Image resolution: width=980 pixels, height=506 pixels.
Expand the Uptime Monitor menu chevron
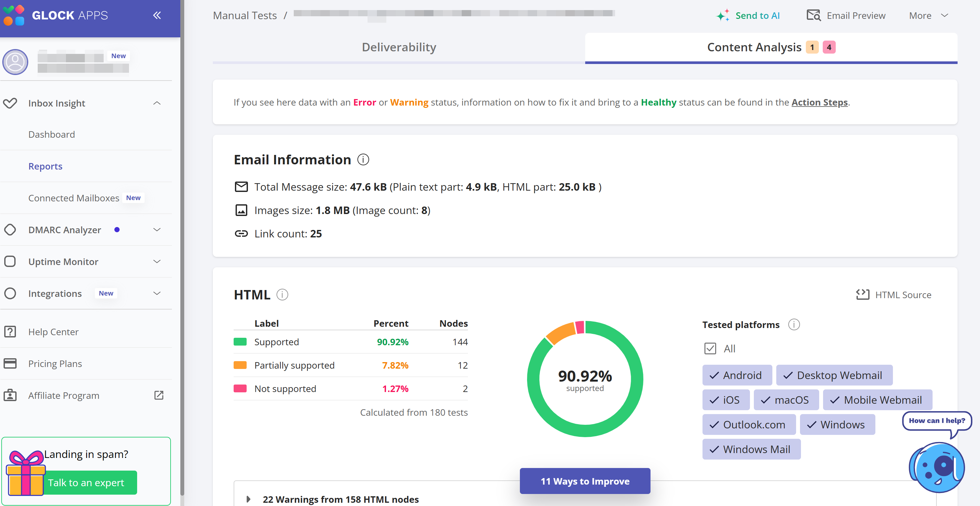pos(157,261)
